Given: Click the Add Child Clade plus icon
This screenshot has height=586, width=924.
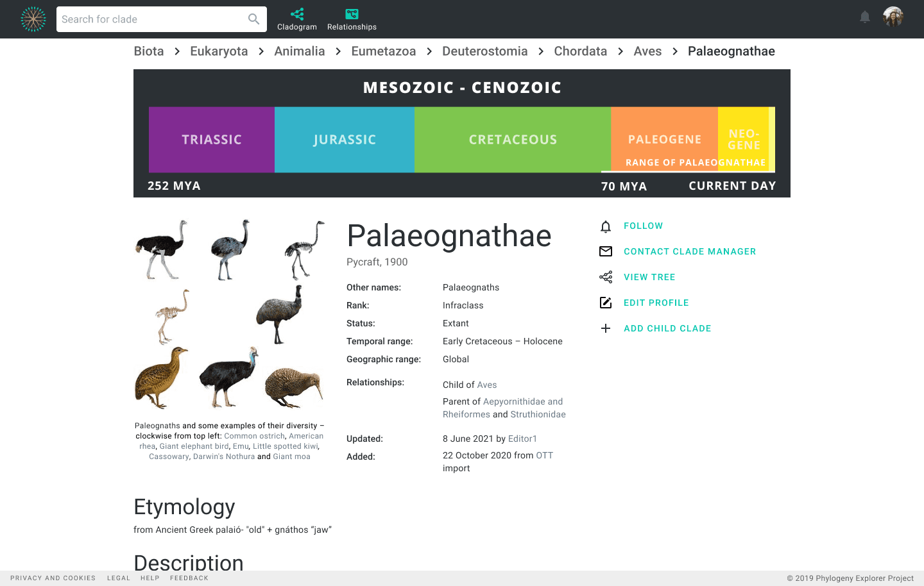Looking at the screenshot, I should (x=606, y=328).
